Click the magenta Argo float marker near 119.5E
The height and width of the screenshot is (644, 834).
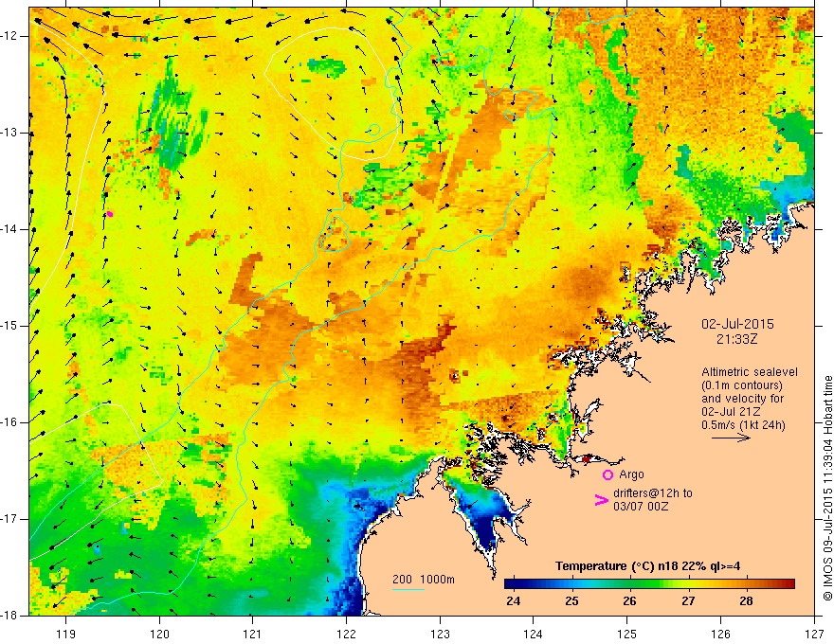click(110, 214)
